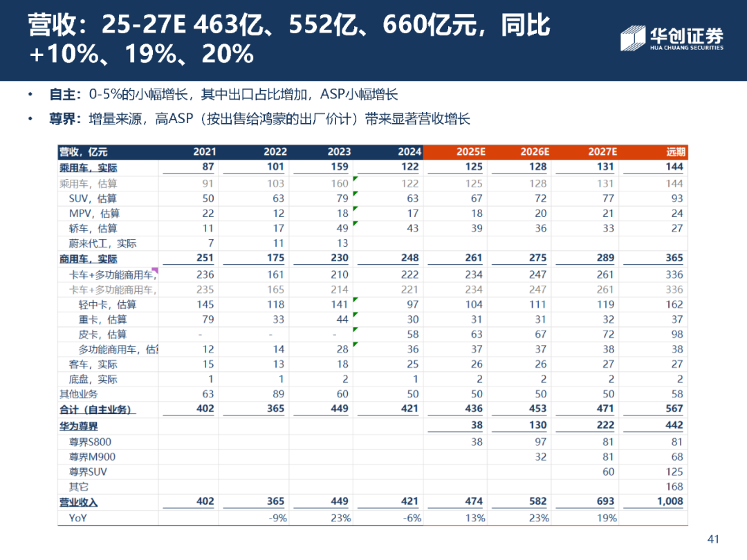This screenshot has height=560, width=747.
Task: Click the purple comment marker beside 卡车+多功能商用车
Action: pyautogui.click(x=155, y=270)
